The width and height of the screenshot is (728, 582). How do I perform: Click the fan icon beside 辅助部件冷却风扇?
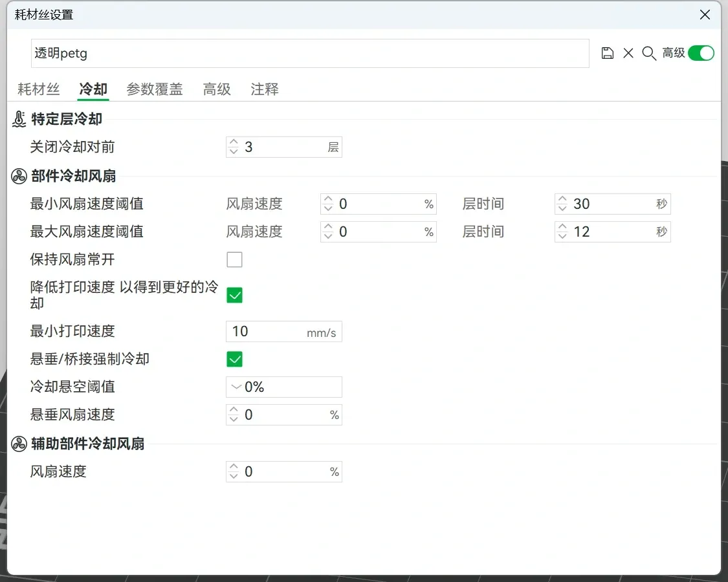pos(19,444)
